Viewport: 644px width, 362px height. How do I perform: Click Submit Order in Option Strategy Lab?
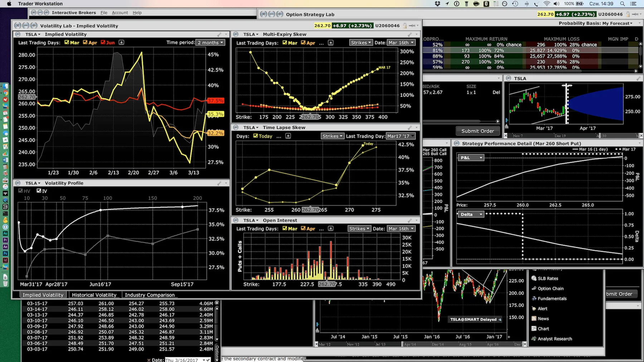[x=478, y=131]
